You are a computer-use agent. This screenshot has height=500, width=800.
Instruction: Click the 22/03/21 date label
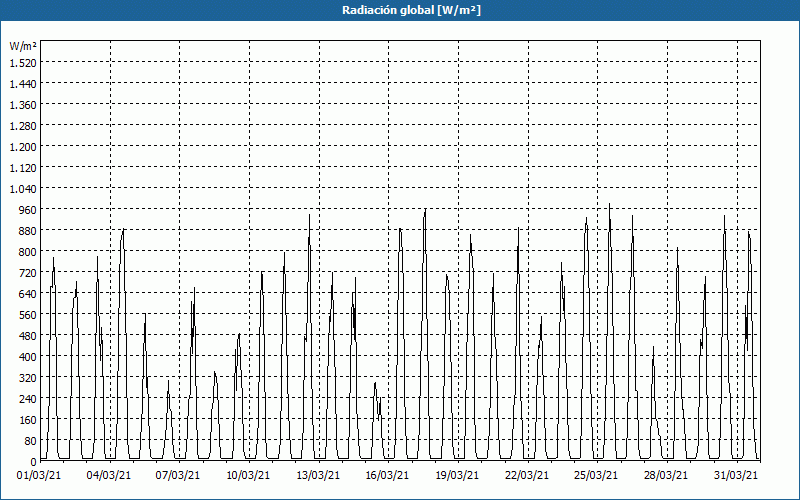coord(527,475)
